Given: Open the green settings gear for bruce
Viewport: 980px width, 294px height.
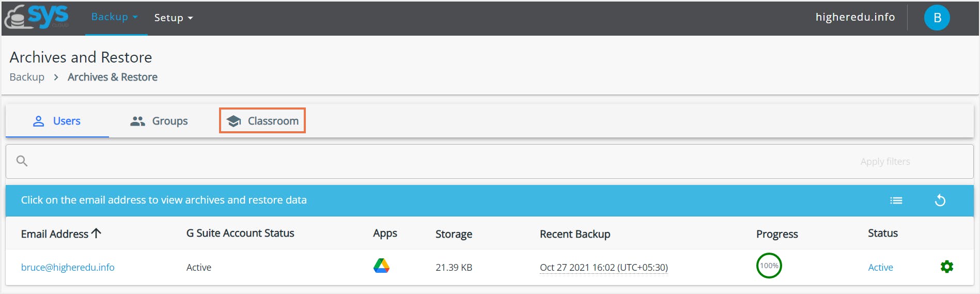Looking at the screenshot, I should 946,267.
